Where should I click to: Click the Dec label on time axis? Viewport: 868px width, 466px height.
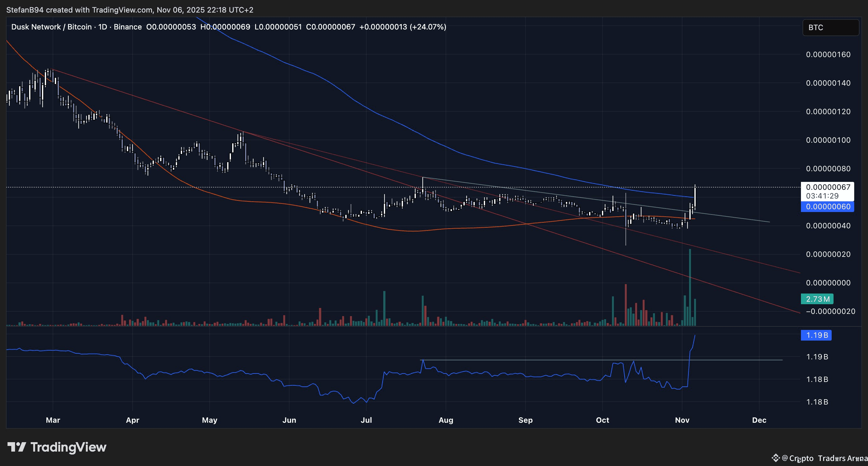click(x=759, y=420)
